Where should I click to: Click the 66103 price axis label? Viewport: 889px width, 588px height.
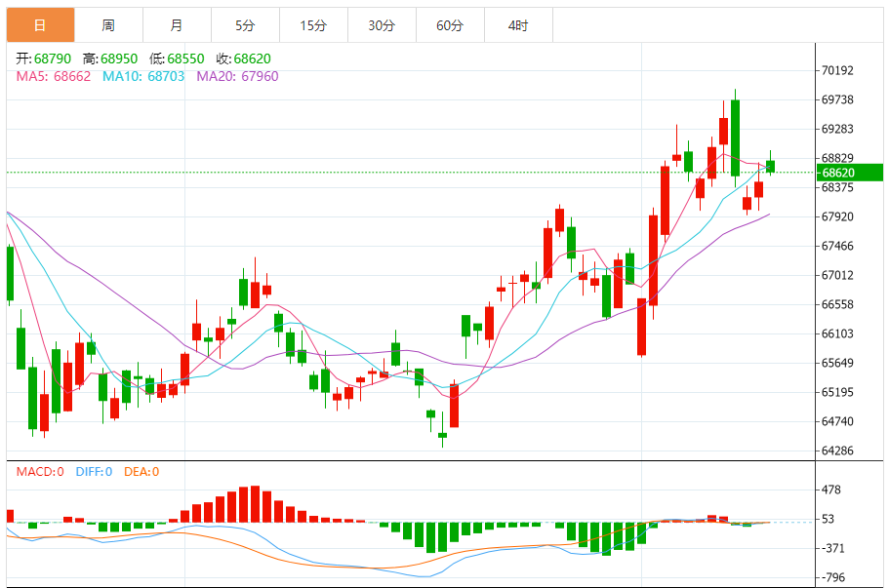pyautogui.click(x=837, y=333)
